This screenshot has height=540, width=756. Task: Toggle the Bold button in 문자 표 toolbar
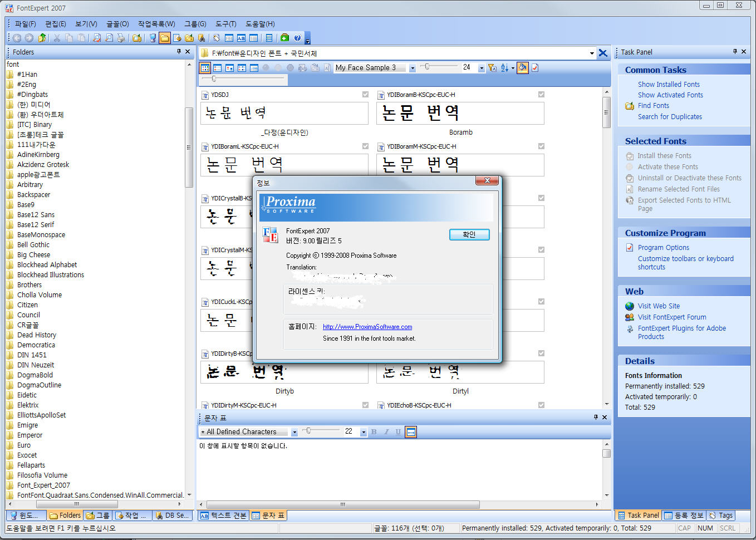coord(374,431)
